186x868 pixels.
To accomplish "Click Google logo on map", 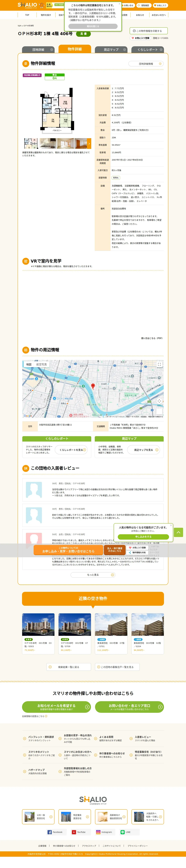I will click(28, 415).
